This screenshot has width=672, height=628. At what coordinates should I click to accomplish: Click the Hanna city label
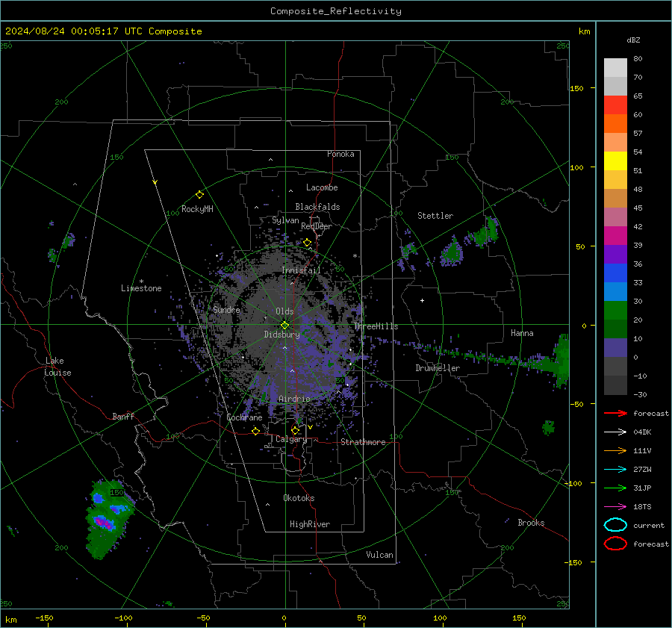point(522,333)
